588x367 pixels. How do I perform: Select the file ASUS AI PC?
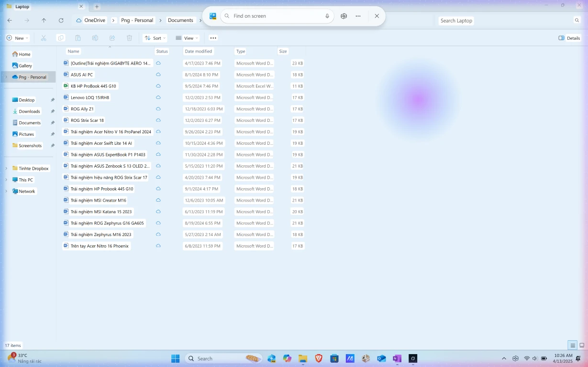pyautogui.click(x=82, y=75)
